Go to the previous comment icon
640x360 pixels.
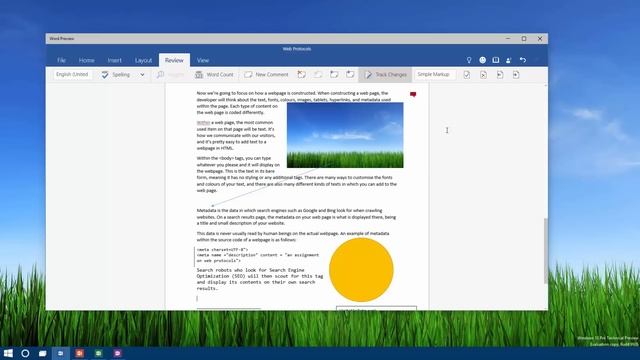[334, 75]
